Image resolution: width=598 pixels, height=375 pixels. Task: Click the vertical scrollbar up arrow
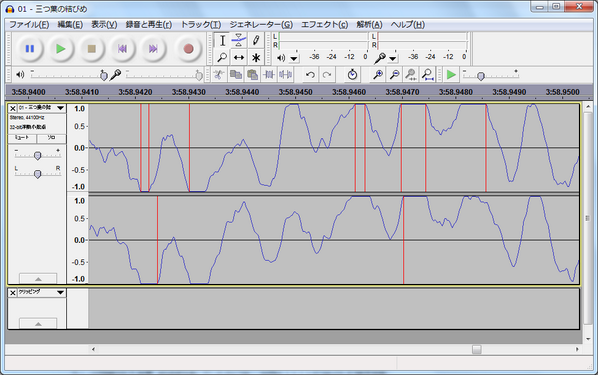(588, 106)
